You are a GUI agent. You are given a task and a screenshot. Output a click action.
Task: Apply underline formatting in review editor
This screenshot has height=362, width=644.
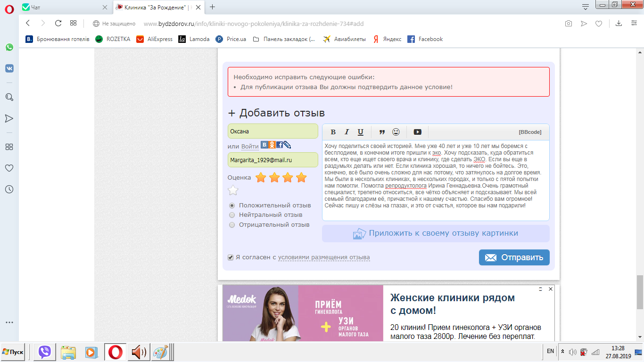(361, 132)
